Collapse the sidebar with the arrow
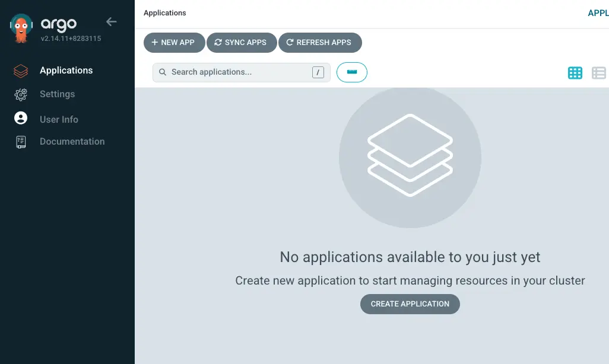This screenshot has height=364, width=609. (111, 21)
